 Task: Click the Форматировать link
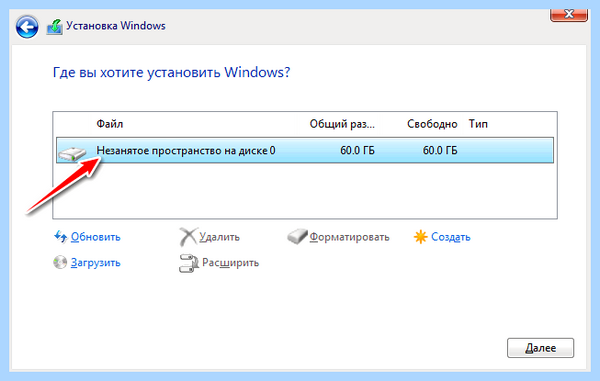pyautogui.click(x=349, y=237)
